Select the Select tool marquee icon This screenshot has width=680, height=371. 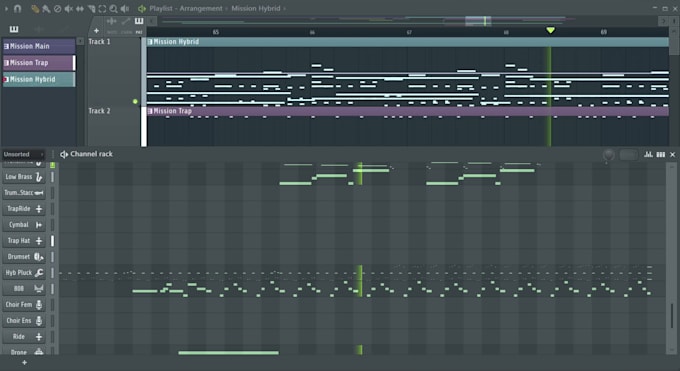(x=102, y=8)
